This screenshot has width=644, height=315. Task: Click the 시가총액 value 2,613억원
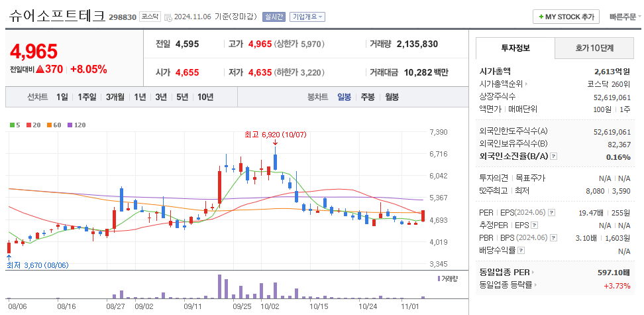(x=613, y=72)
